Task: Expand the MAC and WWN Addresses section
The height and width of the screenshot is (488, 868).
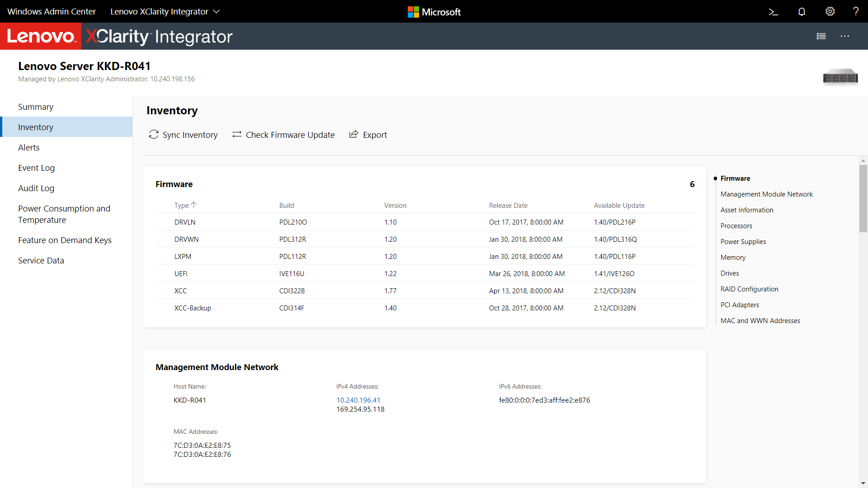Action: [760, 320]
